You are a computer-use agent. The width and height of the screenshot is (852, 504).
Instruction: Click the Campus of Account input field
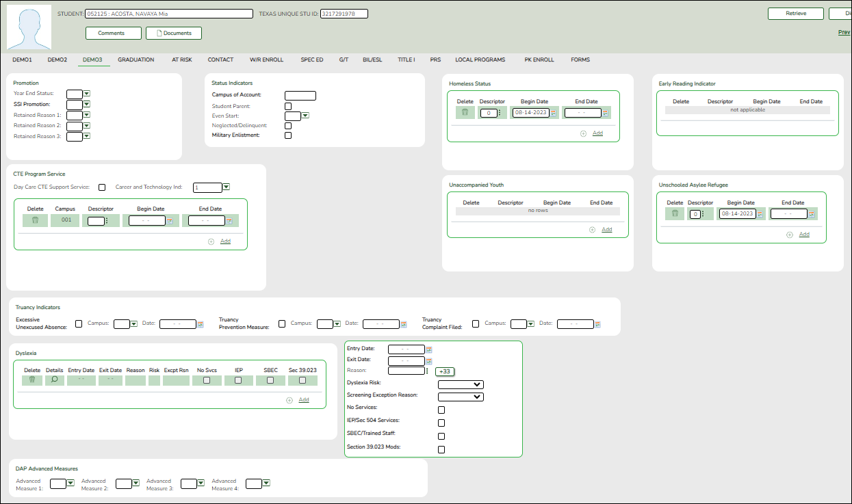click(x=300, y=96)
